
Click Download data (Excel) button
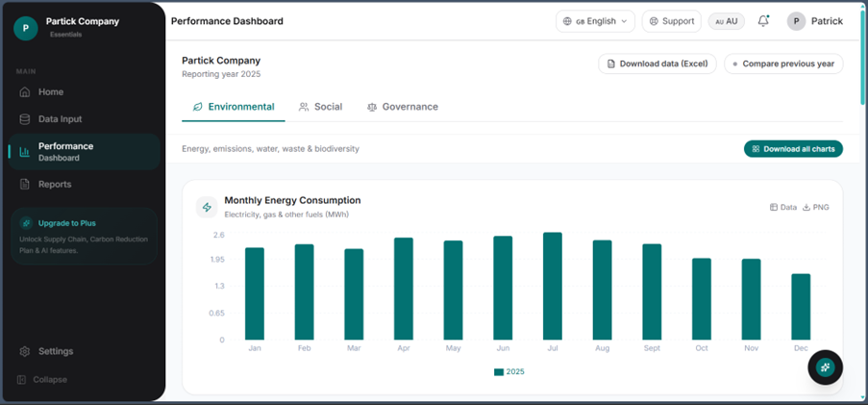[657, 63]
